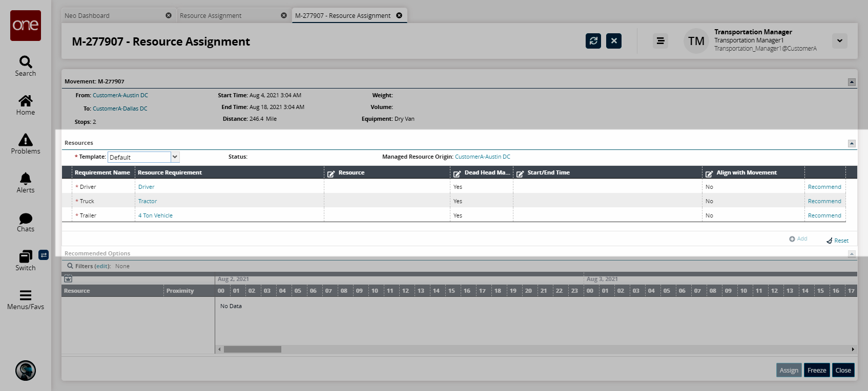Collapse the Resources section

pyautogui.click(x=852, y=143)
